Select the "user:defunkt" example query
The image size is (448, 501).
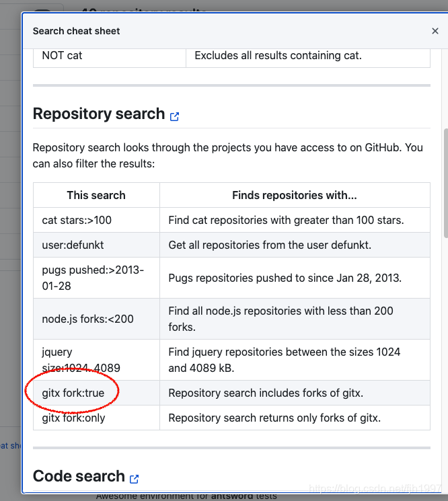tap(73, 245)
